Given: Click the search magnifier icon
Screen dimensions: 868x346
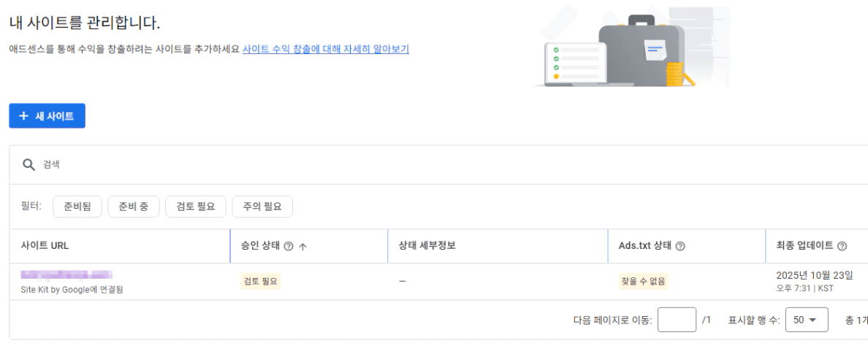Looking at the screenshot, I should coord(28,165).
